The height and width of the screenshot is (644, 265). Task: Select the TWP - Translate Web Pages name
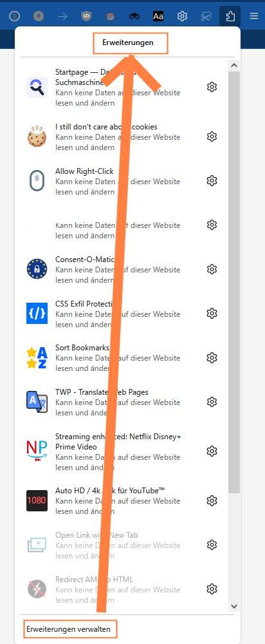tap(102, 393)
